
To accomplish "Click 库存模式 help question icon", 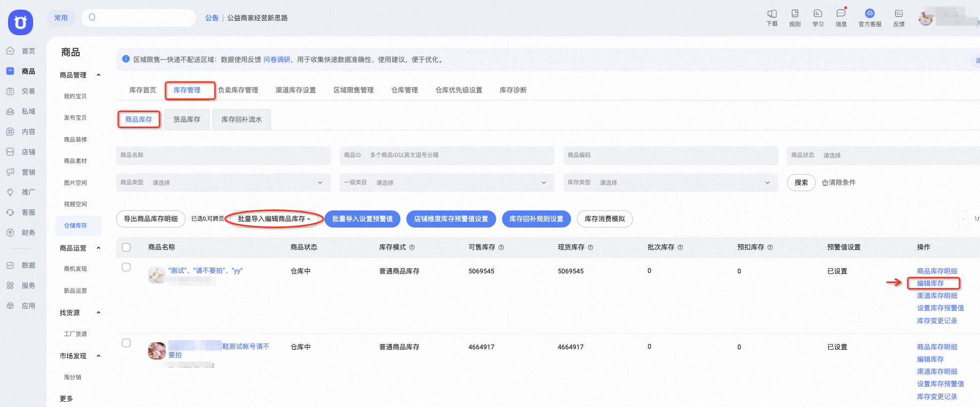I will point(412,247).
